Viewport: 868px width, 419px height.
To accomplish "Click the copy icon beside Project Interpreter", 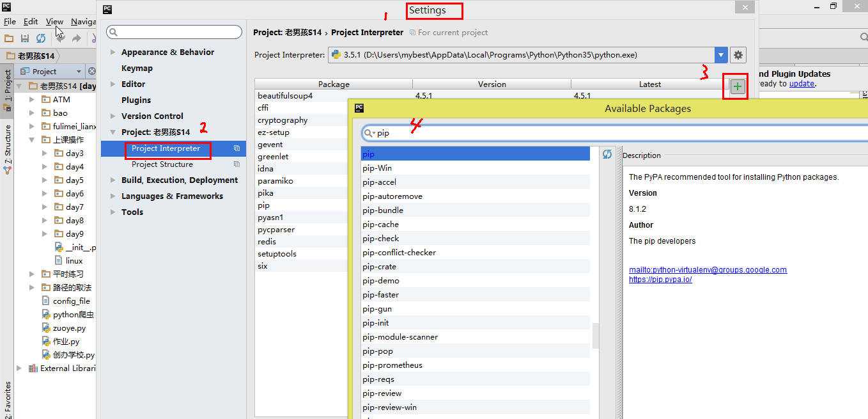I will point(236,148).
